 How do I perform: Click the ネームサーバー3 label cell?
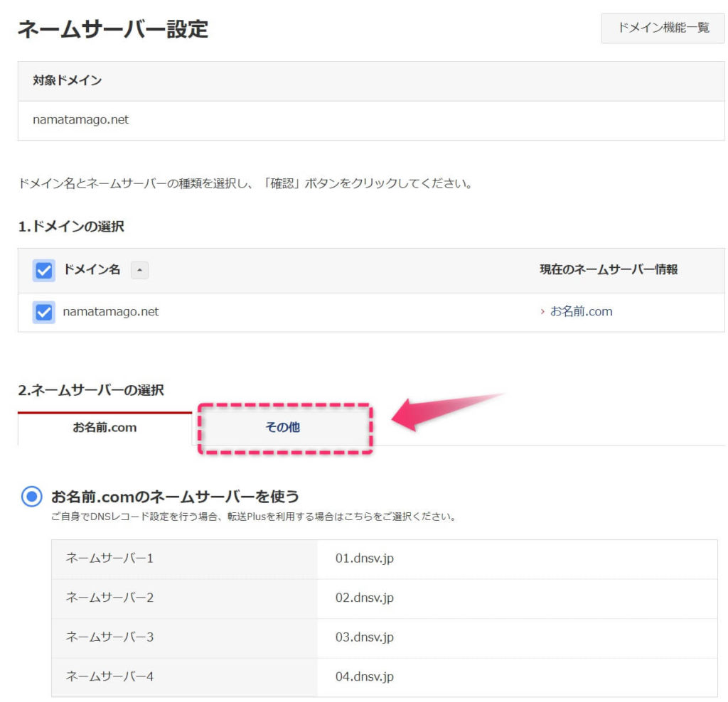[184, 637]
